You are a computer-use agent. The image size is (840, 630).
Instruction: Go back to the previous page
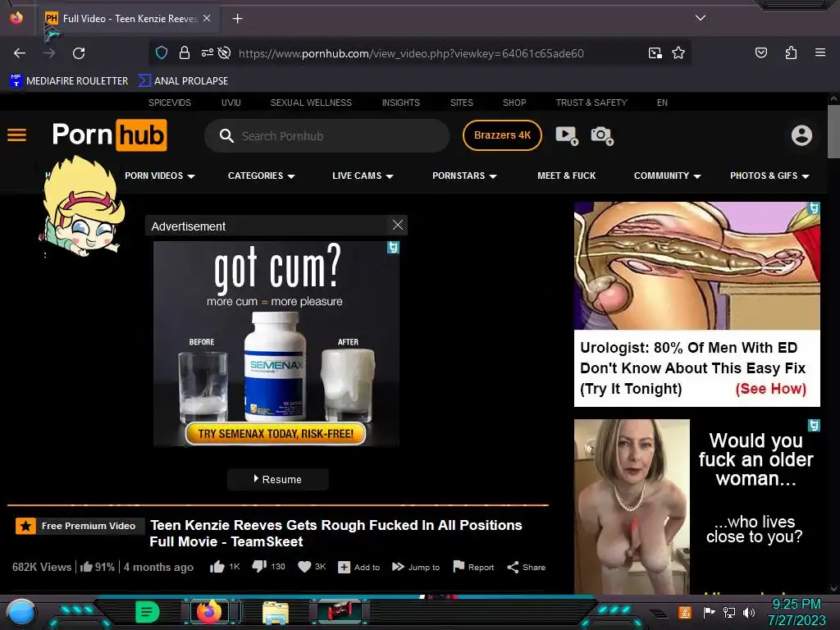20,53
